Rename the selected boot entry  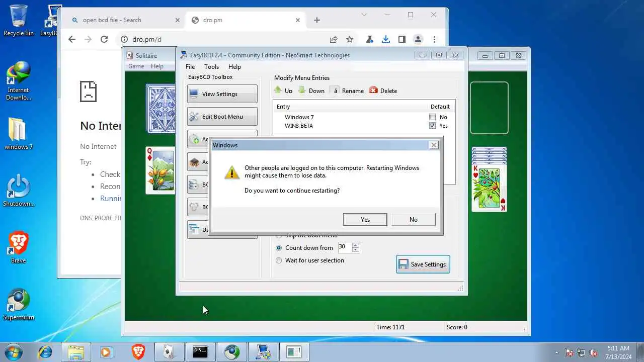[x=347, y=90]
